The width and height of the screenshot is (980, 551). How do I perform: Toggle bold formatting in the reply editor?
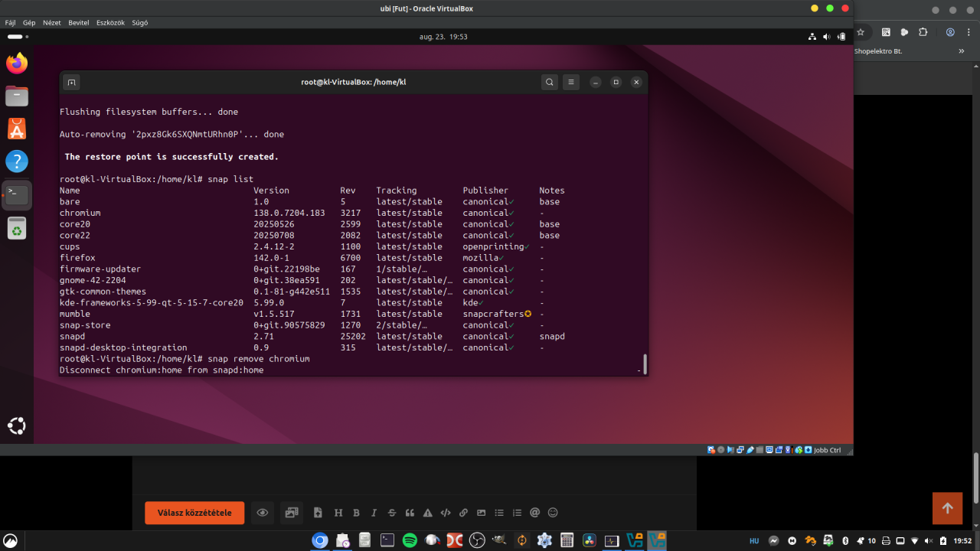click(x=356, y=513)
